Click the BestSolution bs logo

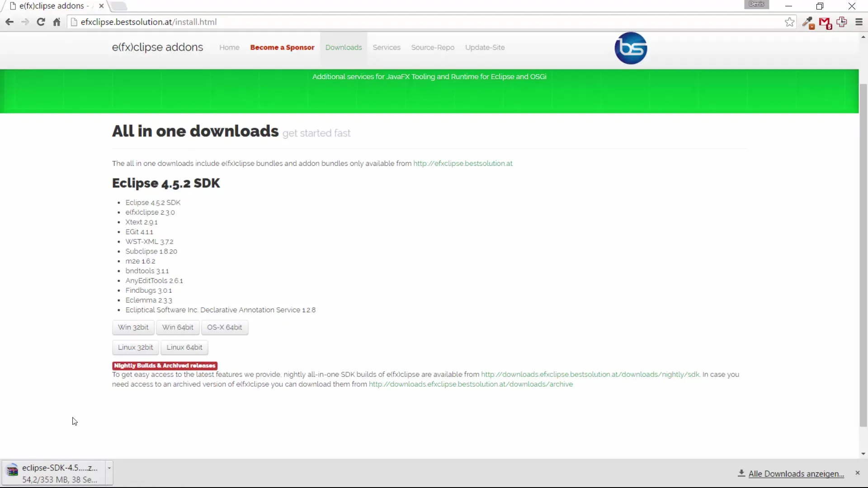631,48
